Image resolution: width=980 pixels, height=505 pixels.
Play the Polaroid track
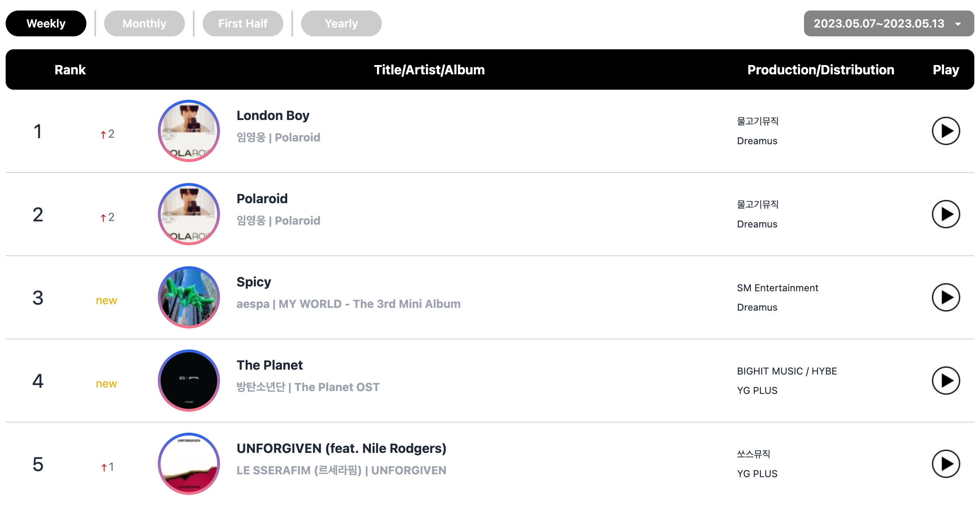(x=946, y=214)
